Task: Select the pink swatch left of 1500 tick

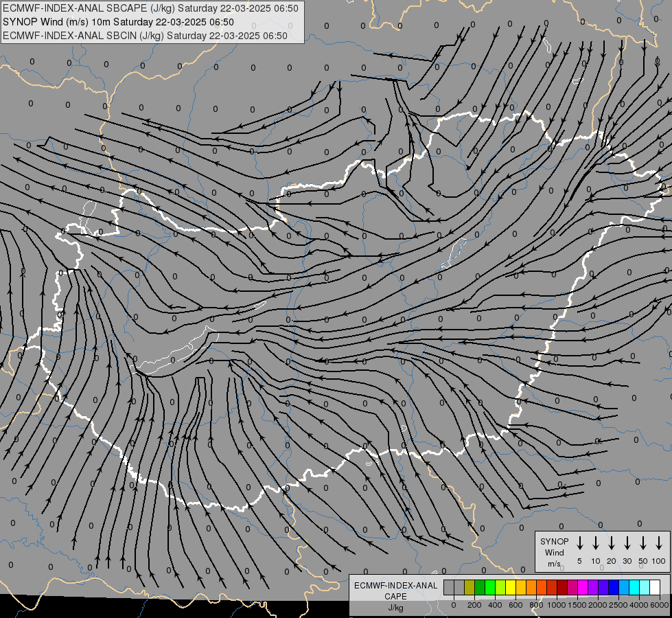Action: click(x=573, y=588)
